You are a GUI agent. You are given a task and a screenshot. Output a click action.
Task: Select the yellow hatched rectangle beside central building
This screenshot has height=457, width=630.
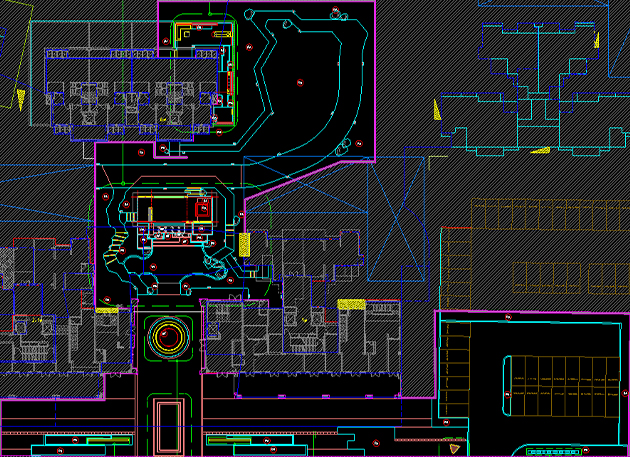pos(245,243)
